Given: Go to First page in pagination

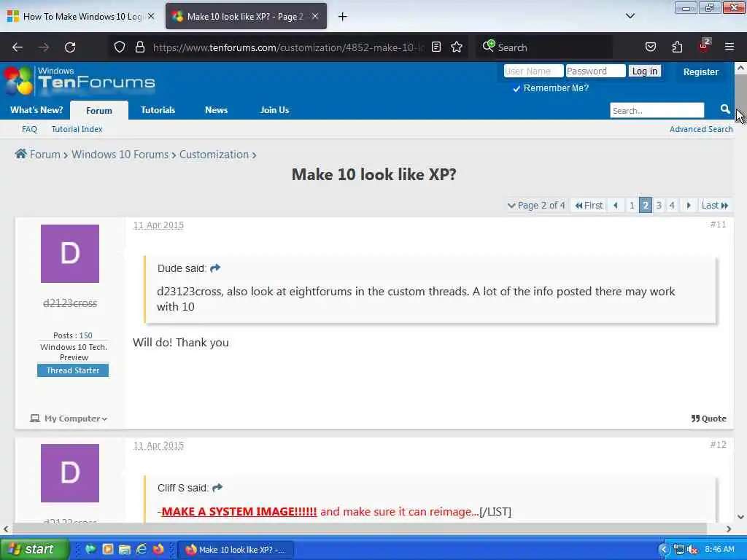Looking at the screenshot, I should [x=589, y=205].
